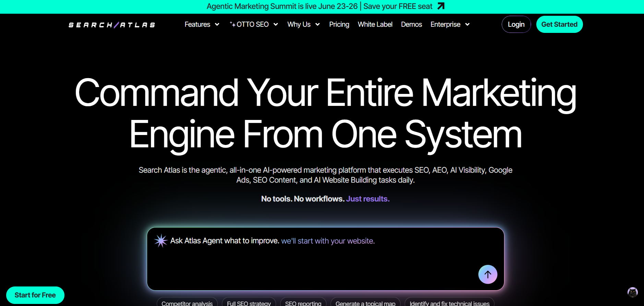The image size is (644, 306).
Task: Expand the Why Us dropdown chevron
Action: coord(318,24)
